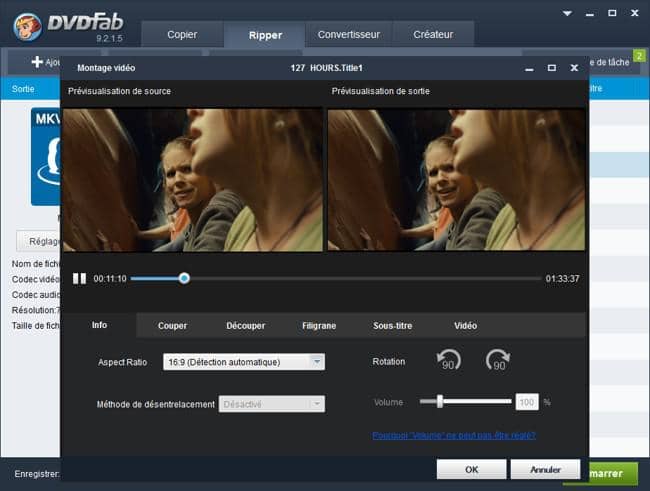Click the playback position slider handle
The width and height of the screenshot is (650, 491).
(x=184, y=278)
